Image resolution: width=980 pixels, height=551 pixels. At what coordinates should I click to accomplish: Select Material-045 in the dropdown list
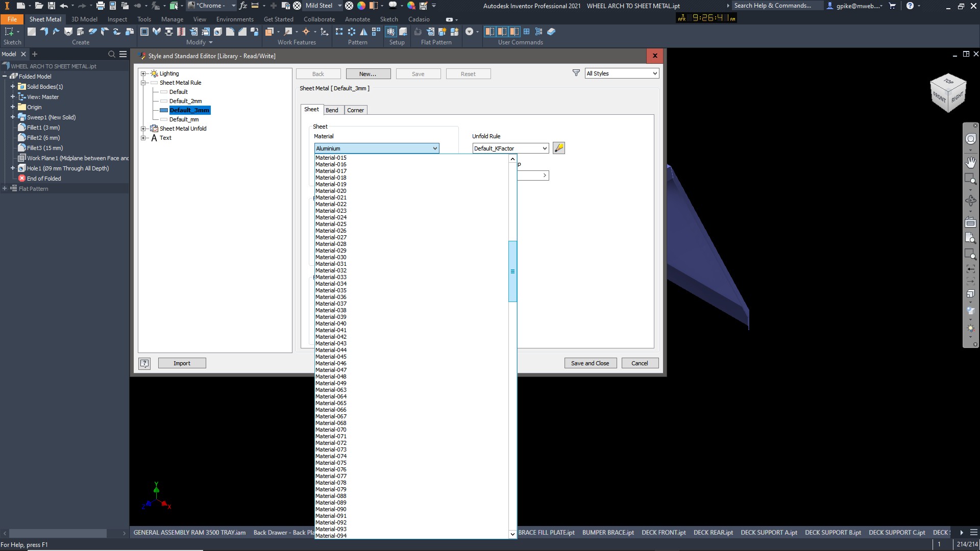pyautogui.click(x=331, y=357)
